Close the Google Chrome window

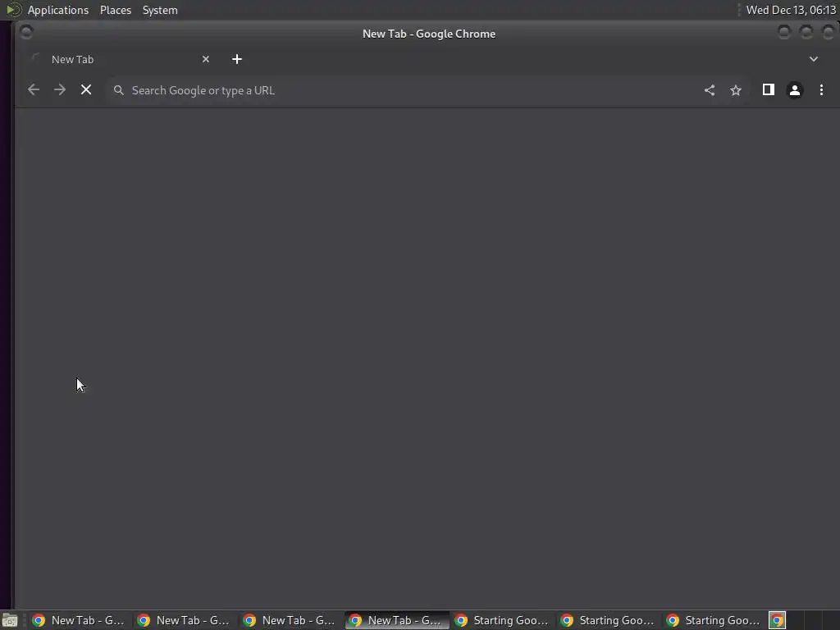click(x=829, y=32)
